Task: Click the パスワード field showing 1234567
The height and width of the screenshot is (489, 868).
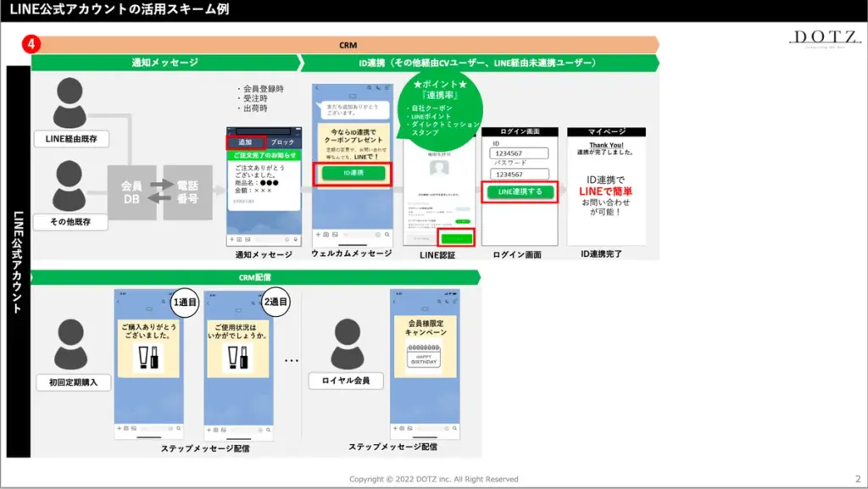Action: (519, 175)
